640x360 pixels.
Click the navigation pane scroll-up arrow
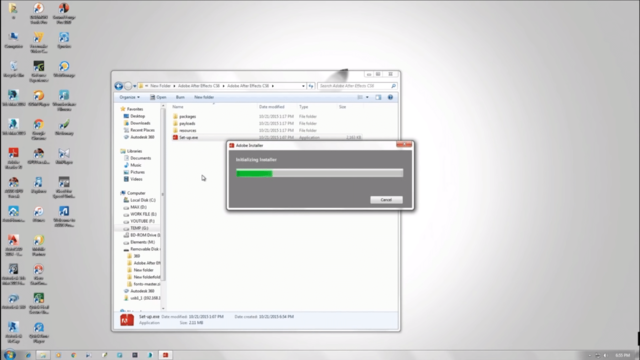(x=163, y=106)
